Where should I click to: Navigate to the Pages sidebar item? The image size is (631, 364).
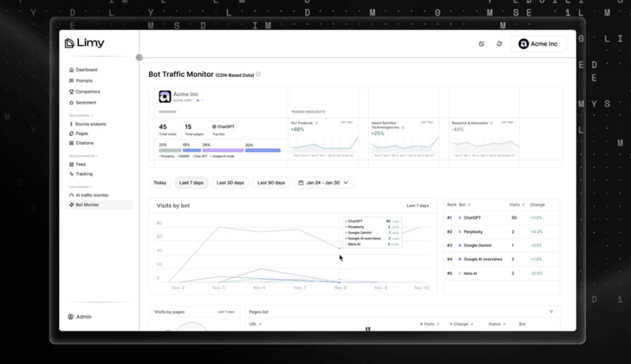click(x=78, y=133)
